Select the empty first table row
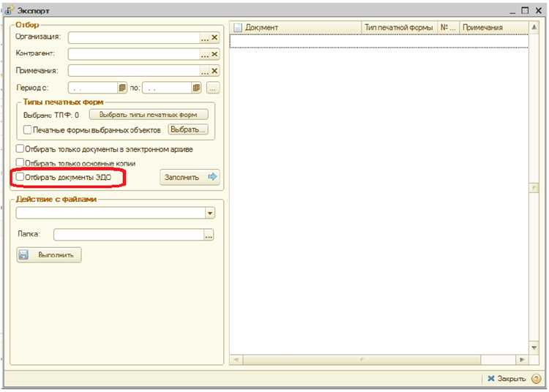 (379, 41)
